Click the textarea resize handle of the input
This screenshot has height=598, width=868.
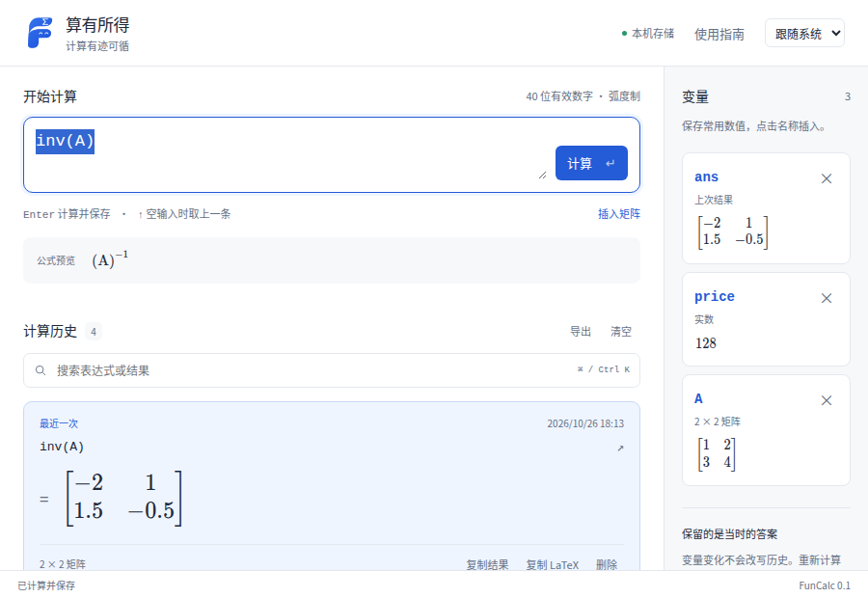[542, 175]
